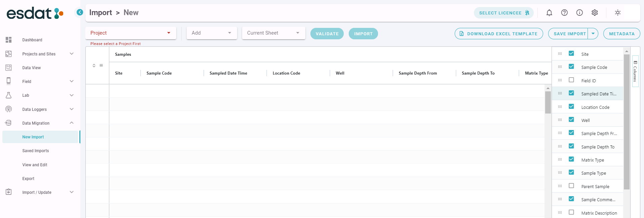Click the Lab flask icon
This screenshot has height=218, width=644.
[x=9, y=95]
